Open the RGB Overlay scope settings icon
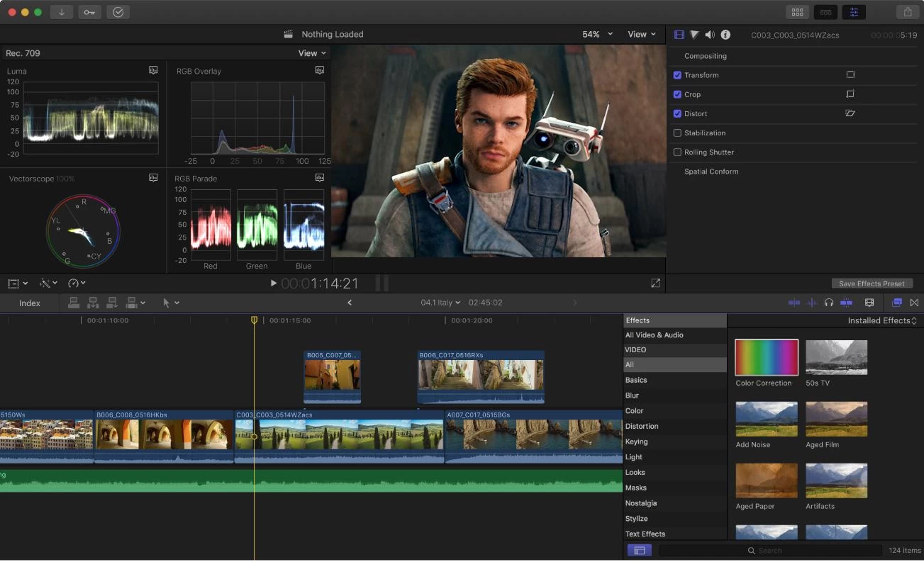This screenshot has width=924, height=562. tap(320, 70)
